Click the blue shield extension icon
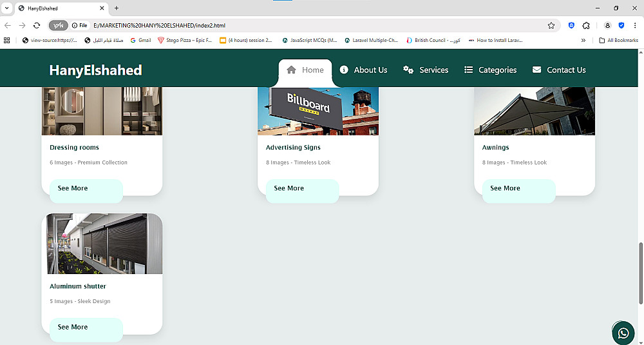 pyautogui.click(x=621, y=26)
